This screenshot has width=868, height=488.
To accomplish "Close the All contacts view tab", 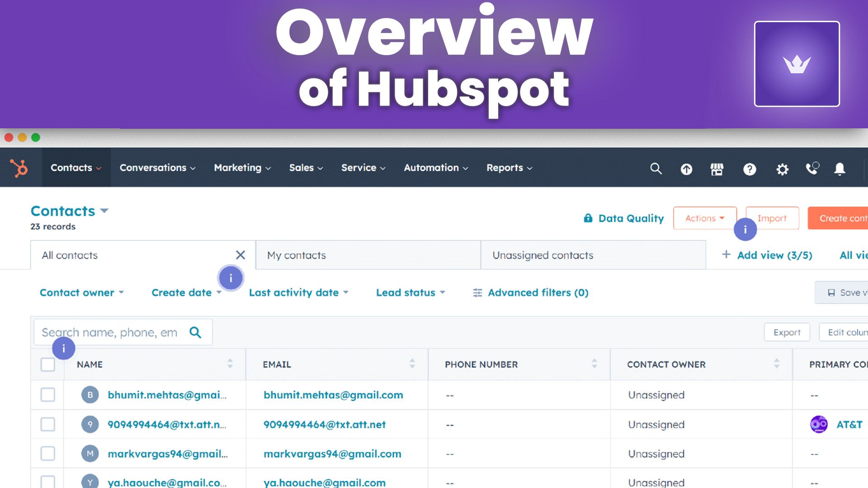I will 241,255.
